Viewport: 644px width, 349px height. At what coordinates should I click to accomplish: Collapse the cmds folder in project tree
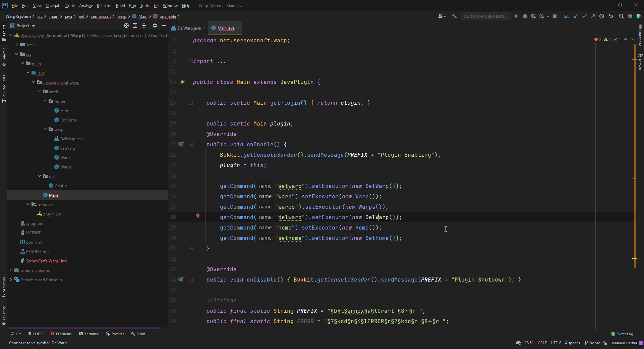click(x=40, y=92)
